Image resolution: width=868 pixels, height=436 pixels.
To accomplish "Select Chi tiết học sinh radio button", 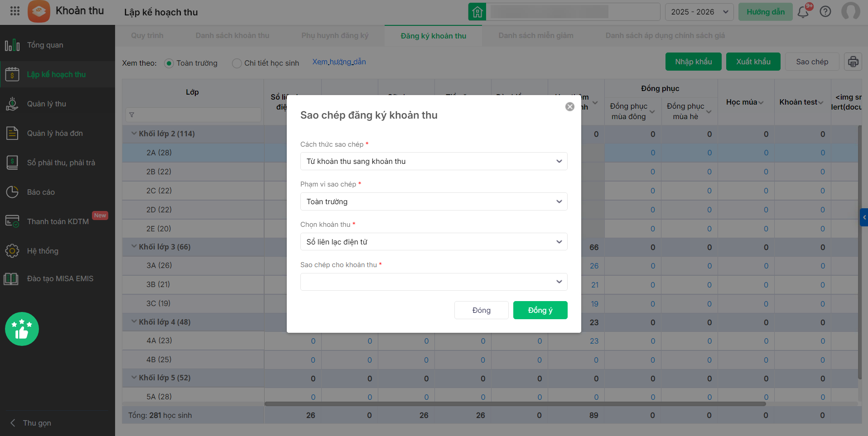I will coord(237,63).
